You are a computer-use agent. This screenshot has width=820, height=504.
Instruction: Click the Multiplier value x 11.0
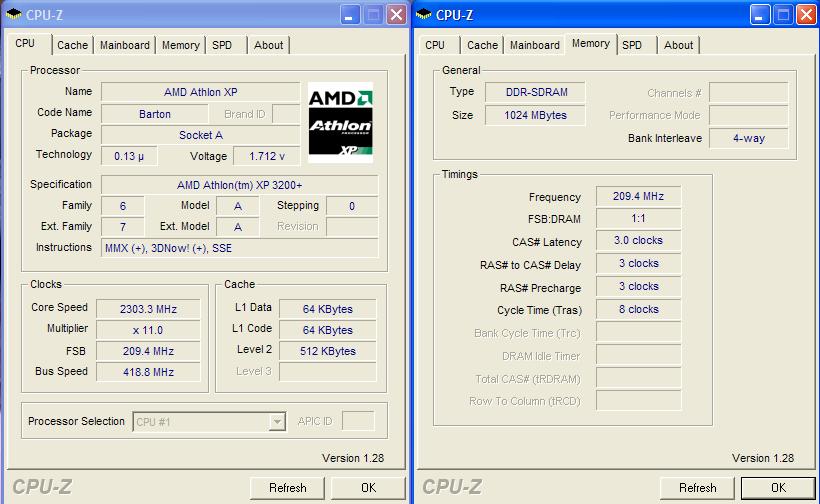[x=149, y=330]
